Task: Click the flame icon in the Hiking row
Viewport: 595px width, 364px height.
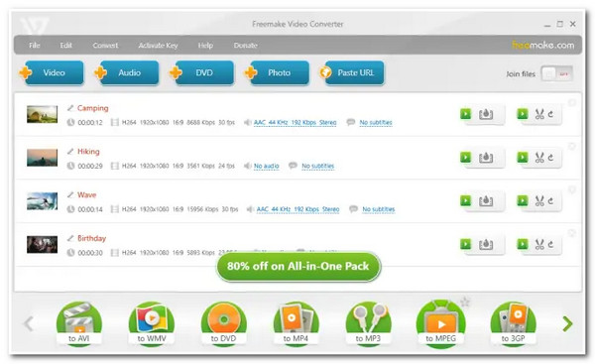Action: (x=486, y=158)
